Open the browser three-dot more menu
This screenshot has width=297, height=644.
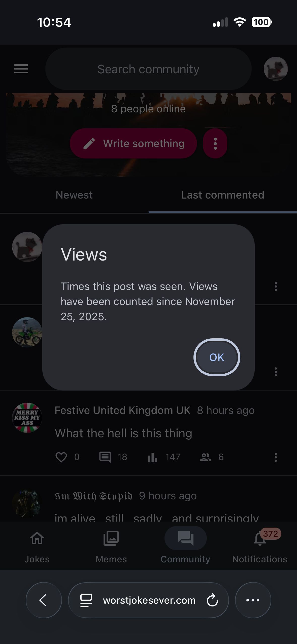[x=253, y=600]
